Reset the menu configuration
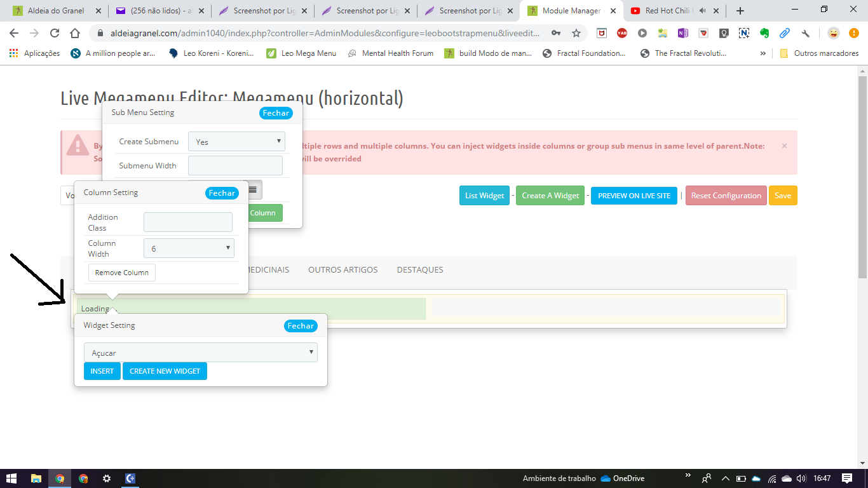Screen dimensions: 868x488 click(x=726, y=196)
